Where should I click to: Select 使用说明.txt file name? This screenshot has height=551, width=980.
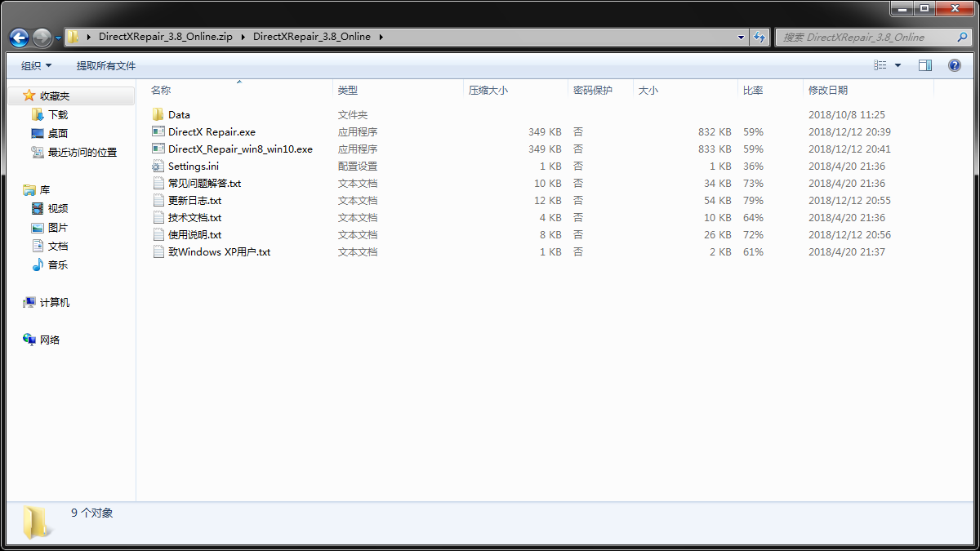tap(194, 235)
